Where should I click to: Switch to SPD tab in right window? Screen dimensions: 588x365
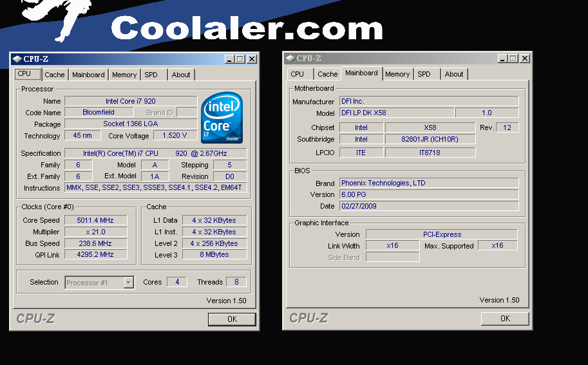[x=427, y=74]
